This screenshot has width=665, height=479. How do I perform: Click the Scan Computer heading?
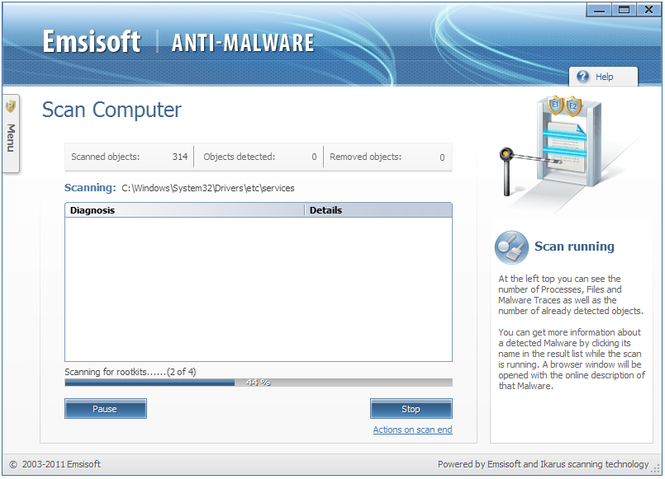click(x=112, y=110)
